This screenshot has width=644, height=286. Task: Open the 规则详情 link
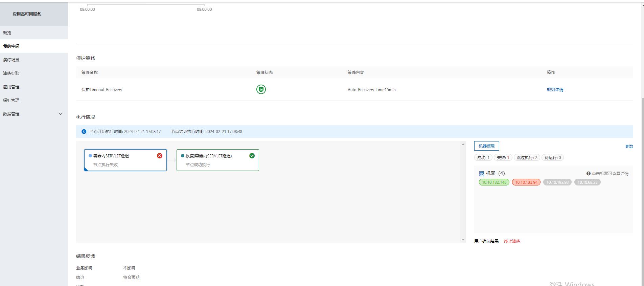click(x=555, y=90)
